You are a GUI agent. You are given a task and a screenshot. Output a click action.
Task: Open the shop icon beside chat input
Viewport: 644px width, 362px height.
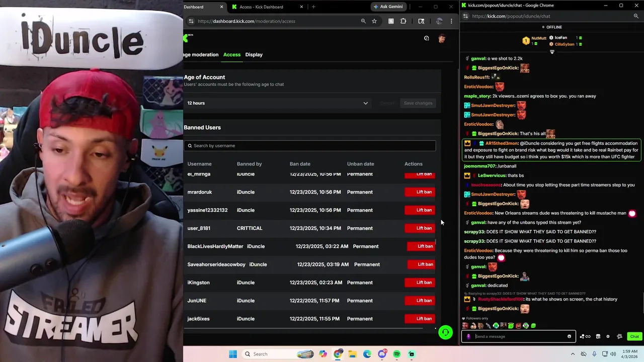click(598, 336)
